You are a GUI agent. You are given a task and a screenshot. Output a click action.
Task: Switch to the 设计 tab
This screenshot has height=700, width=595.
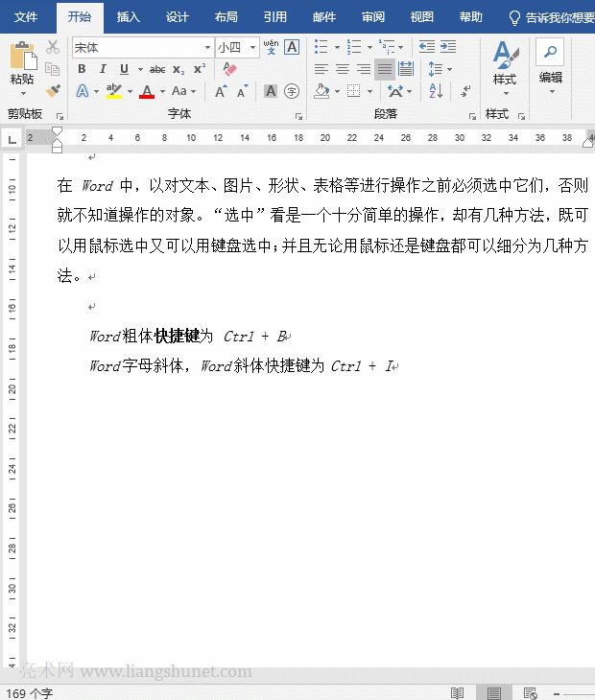pyautogui.click(x=177, y=17)
